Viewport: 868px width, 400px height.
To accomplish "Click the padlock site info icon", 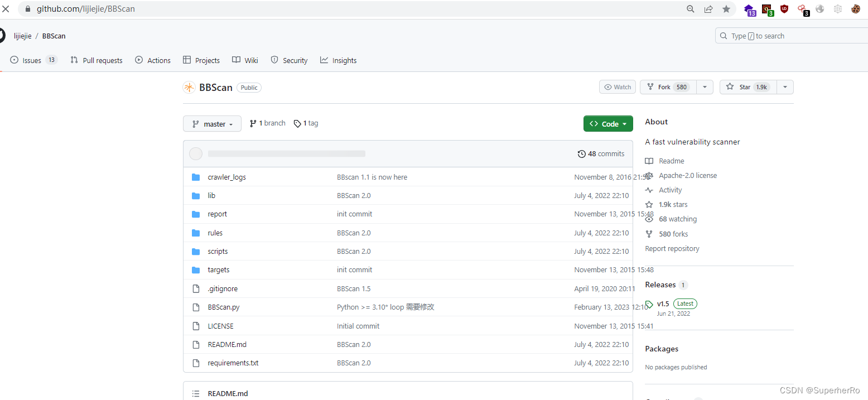I will (x=28, y=9).
